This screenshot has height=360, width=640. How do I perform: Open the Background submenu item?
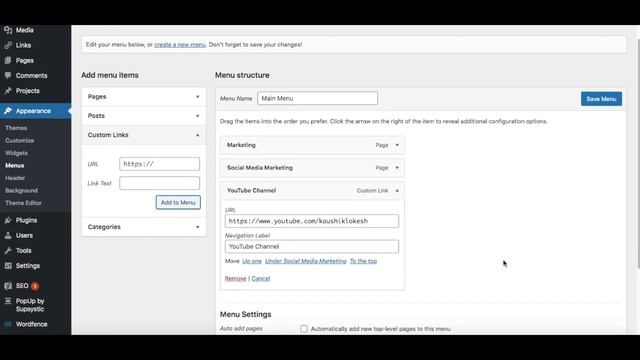point(22,191)
